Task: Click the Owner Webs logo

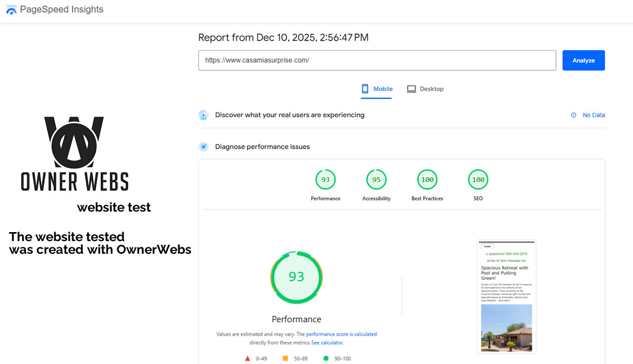Action: 74,154
